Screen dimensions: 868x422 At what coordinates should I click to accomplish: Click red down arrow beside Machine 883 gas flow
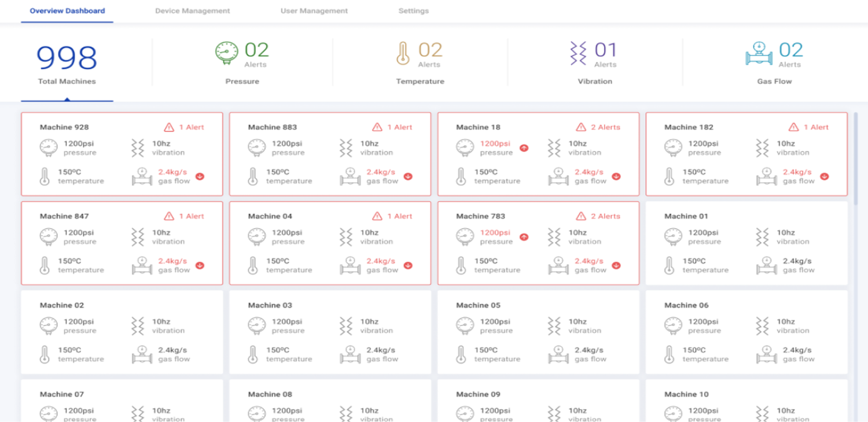click(408, 176)
